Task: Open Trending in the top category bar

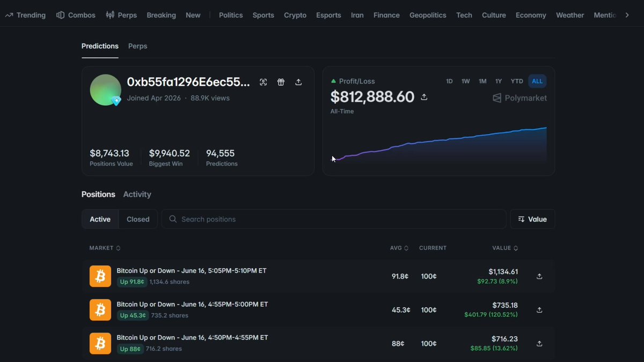Action: (25, 15)
